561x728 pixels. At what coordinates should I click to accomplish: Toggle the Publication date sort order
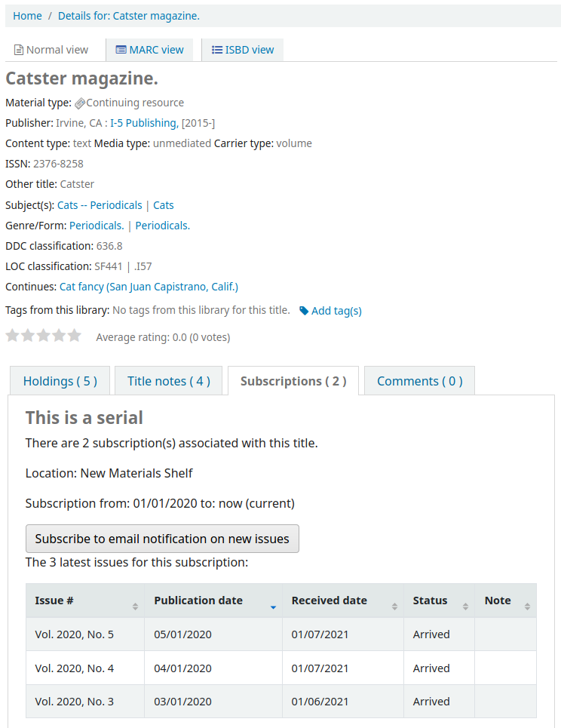pos(198,600)
